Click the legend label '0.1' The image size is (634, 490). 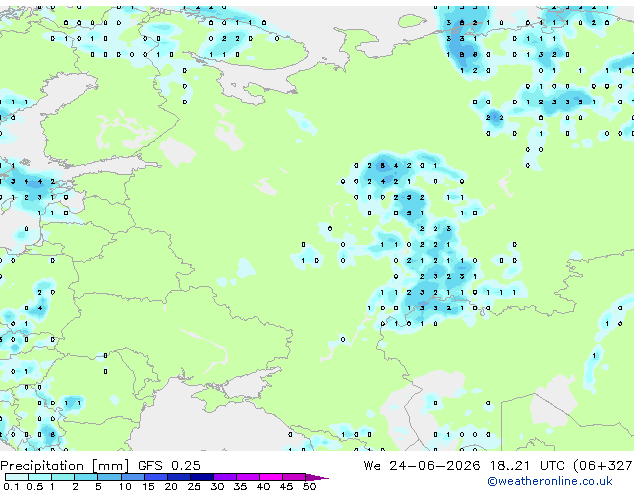coord(11,486)
